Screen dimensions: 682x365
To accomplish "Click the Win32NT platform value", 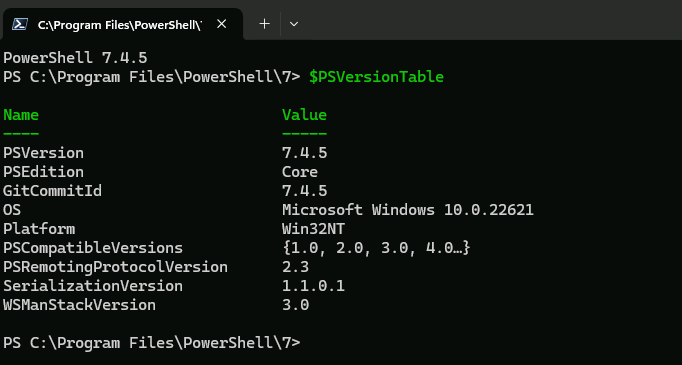I will 313,229.
